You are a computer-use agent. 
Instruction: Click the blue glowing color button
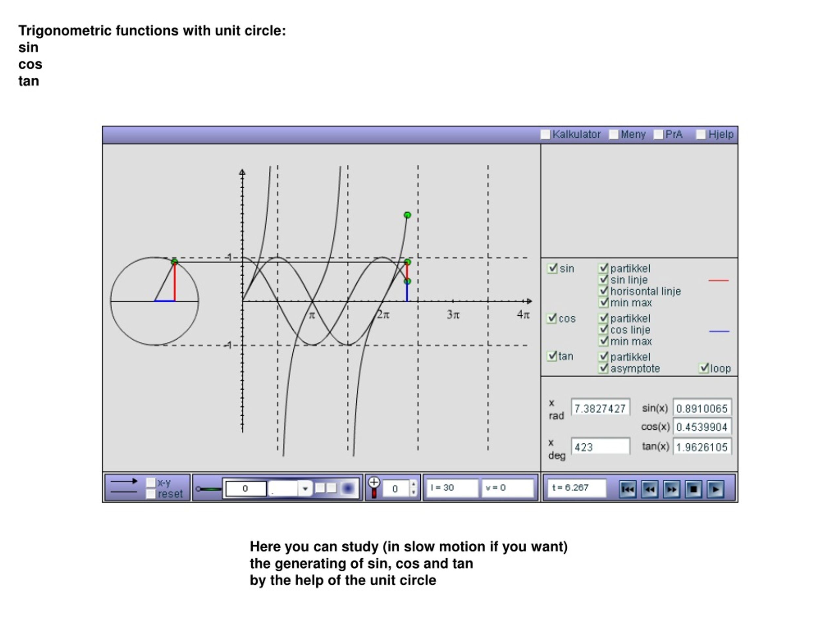[348, 488]
